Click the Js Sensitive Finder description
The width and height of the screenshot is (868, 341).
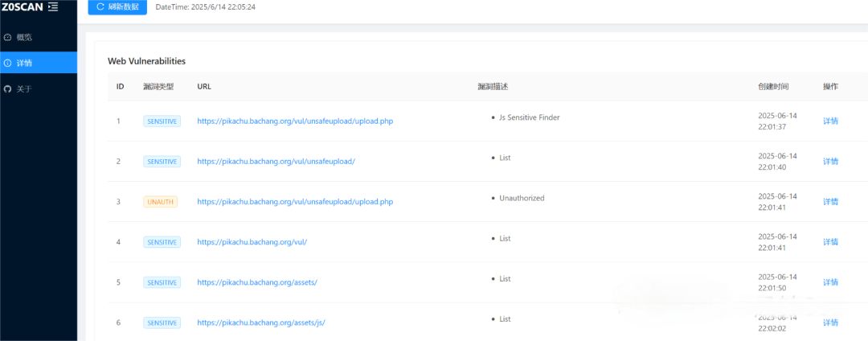(529, 117)
